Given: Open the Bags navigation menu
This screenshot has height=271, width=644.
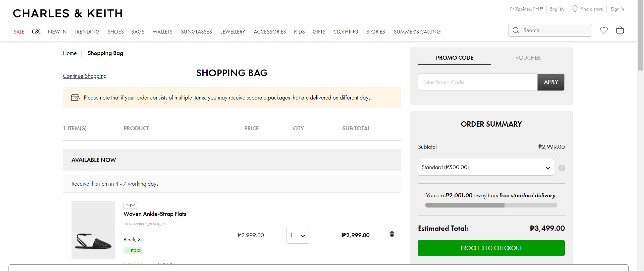Looking at the screenshot, I should tap(138, 32).
